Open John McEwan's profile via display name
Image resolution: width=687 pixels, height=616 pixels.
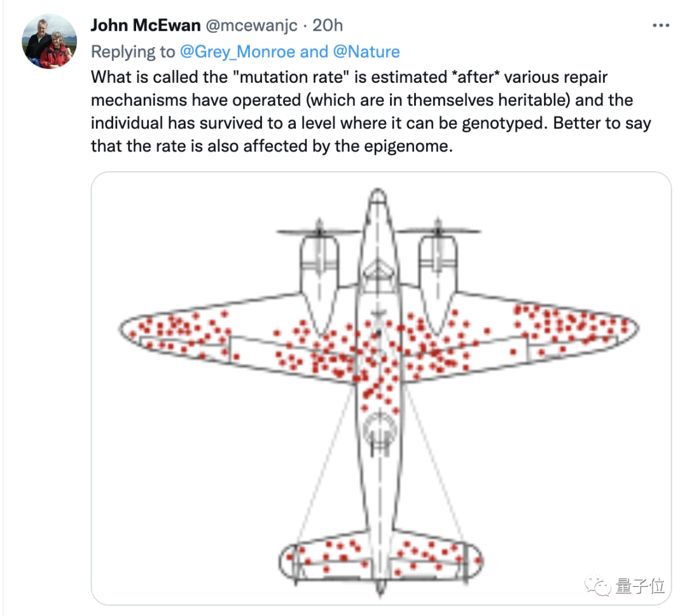click(146, 25)
